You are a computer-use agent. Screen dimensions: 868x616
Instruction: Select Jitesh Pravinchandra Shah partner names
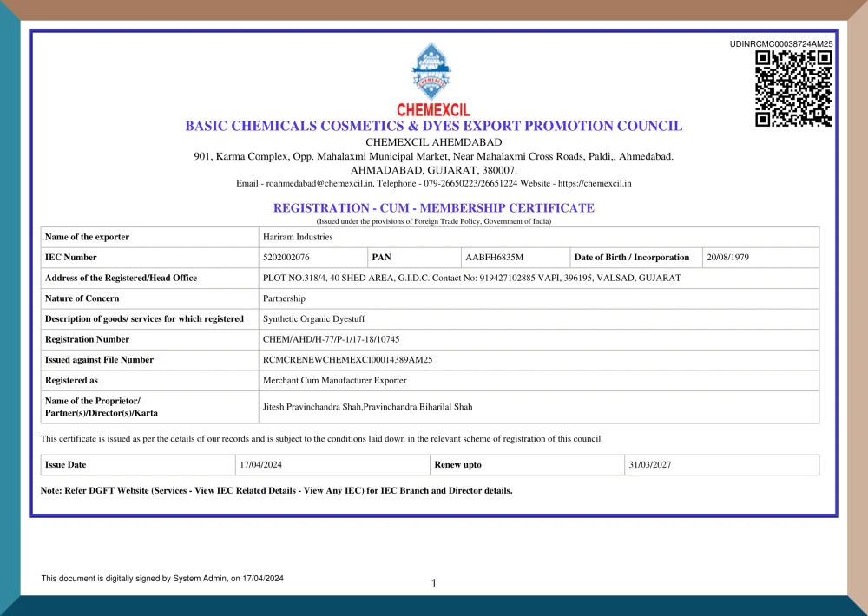[367, 407]
